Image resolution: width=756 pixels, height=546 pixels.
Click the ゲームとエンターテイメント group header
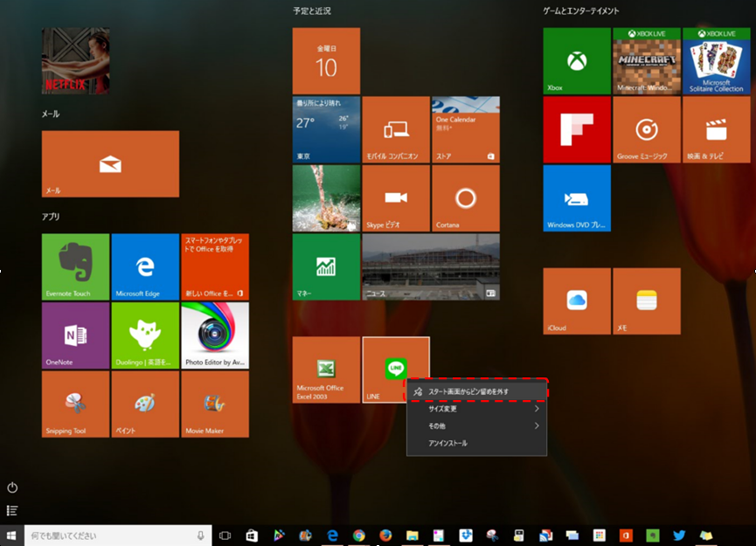tap(581, 10)
